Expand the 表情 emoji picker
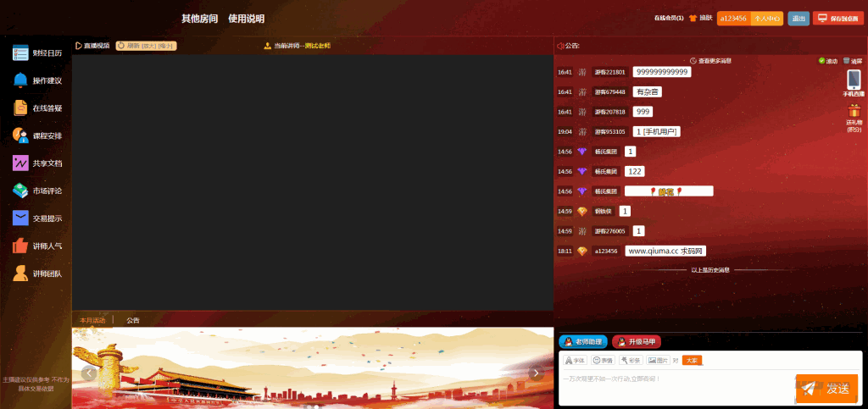 pos(602,360)
